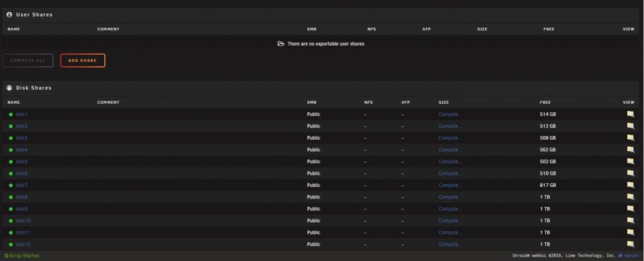Click the green status dot of disk7
Screen dimensions: 644x261
tap(11, 186)
